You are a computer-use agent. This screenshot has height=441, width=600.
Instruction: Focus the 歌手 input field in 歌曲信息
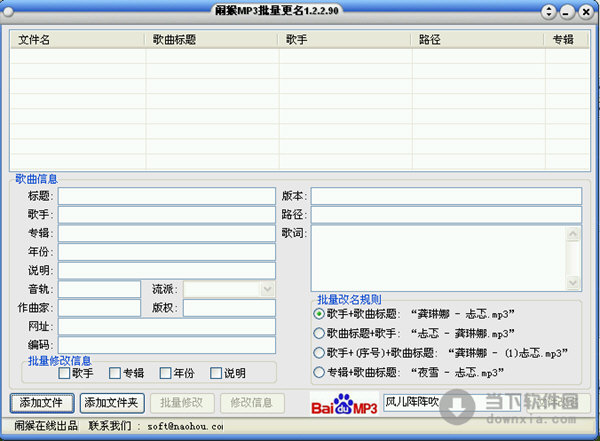pos(167,214)
